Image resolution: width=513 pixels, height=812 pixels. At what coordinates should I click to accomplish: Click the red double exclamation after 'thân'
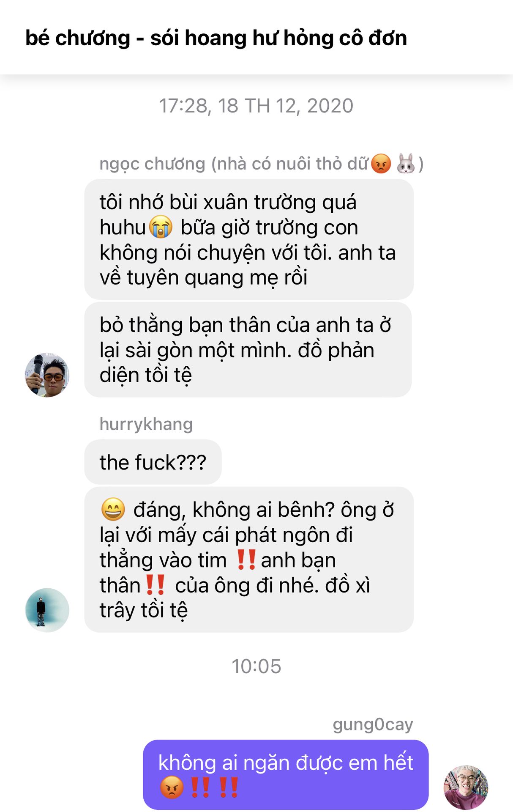(155, 585)
